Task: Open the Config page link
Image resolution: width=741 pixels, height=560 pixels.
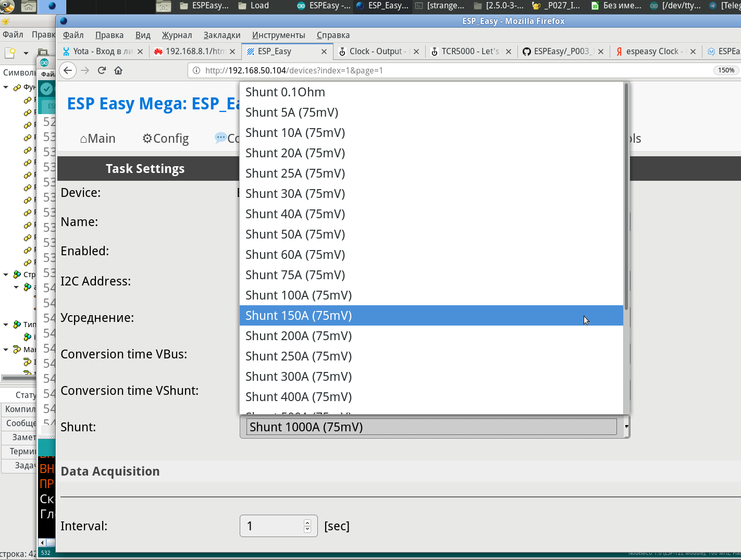Action: click(166, 139)
